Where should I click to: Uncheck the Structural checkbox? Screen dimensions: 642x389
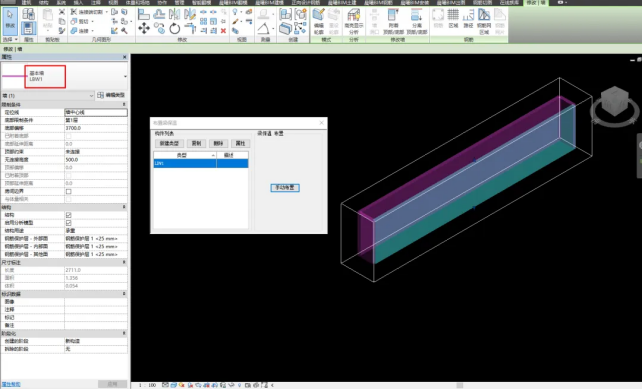point(68,215)
